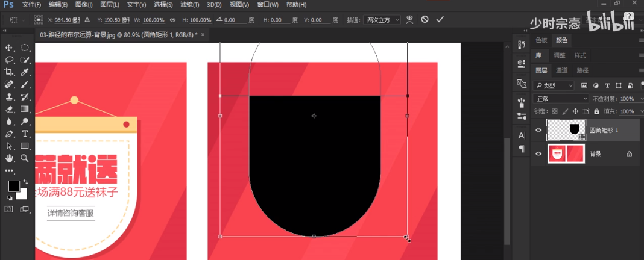
Task: Click the black foreground color swatch
Action: 13,186
